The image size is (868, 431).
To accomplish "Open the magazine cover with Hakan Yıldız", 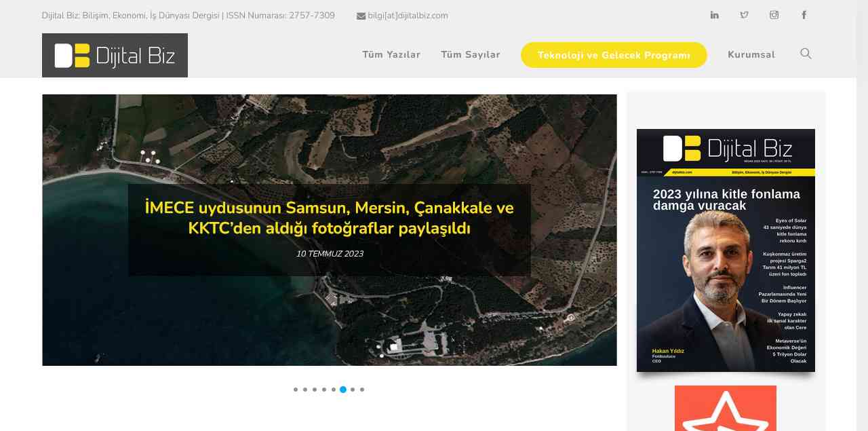I will pyautogui.click(x=726, y=250).
